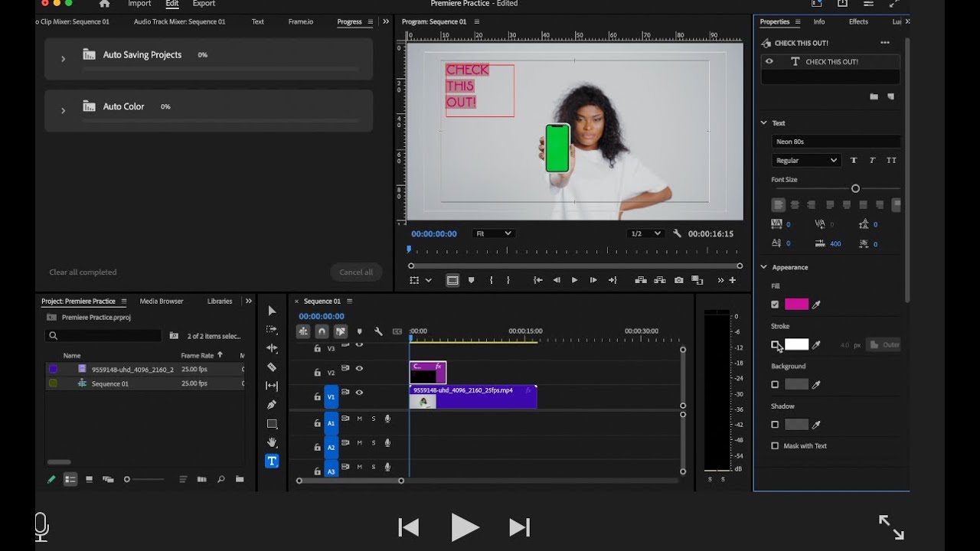980x551 pixels.
Task: Open Program Monitor wrench settings
Action: (x=677, y=233)
